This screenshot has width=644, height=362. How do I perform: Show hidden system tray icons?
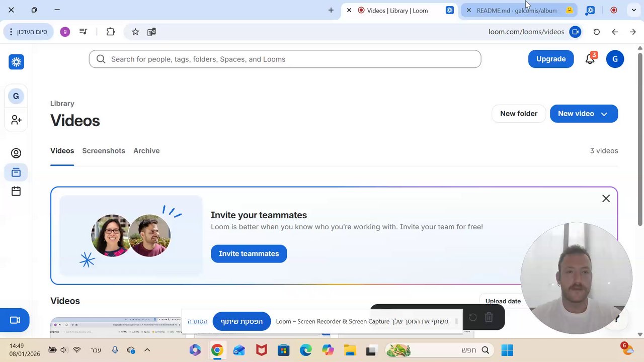[x=147, y=350]
